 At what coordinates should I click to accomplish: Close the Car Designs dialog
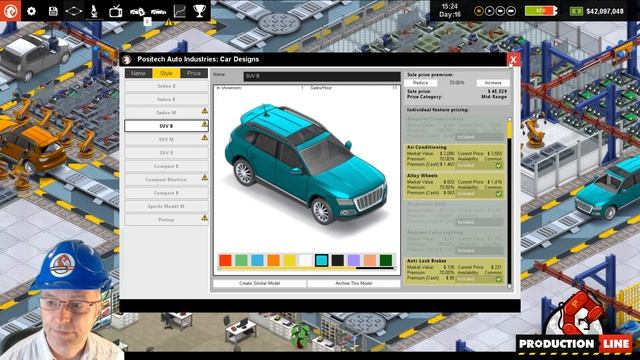[513, 60]
